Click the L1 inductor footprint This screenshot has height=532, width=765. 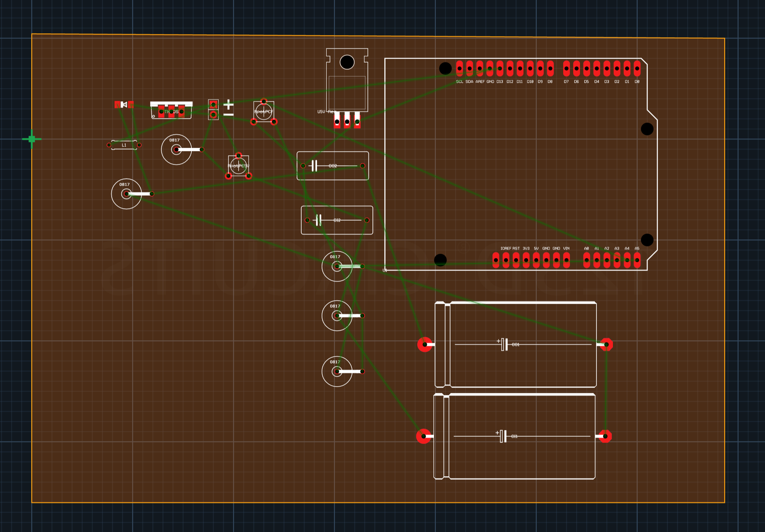tap(124, 145)
